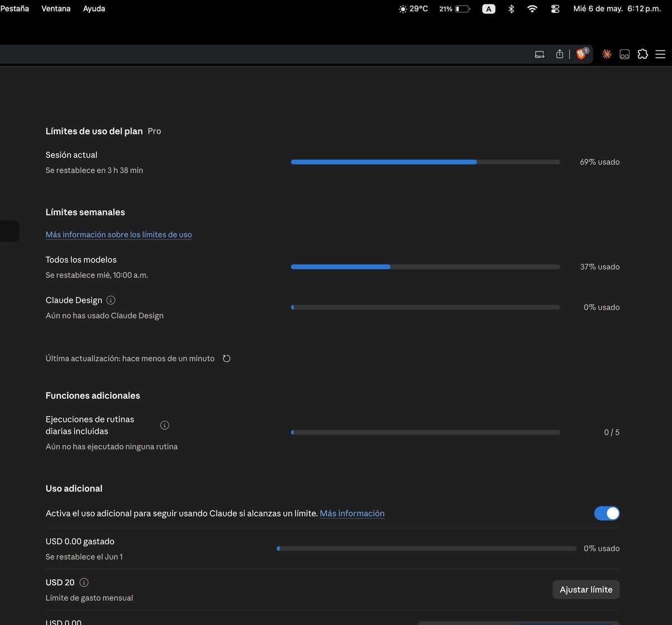Click Límite de gasto mensual text
This screenshot has width=672, height=625.
(x=89, y=598)
